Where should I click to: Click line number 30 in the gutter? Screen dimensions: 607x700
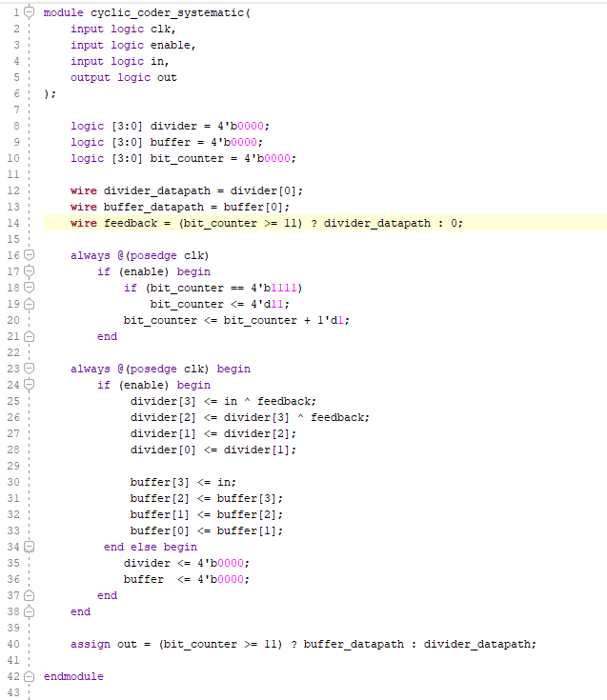click(x=13, y=482)
